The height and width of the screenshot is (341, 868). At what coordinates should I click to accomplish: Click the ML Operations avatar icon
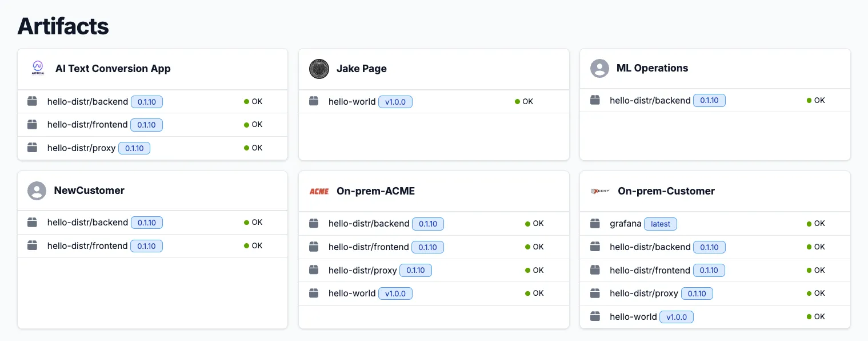point(599,68)
